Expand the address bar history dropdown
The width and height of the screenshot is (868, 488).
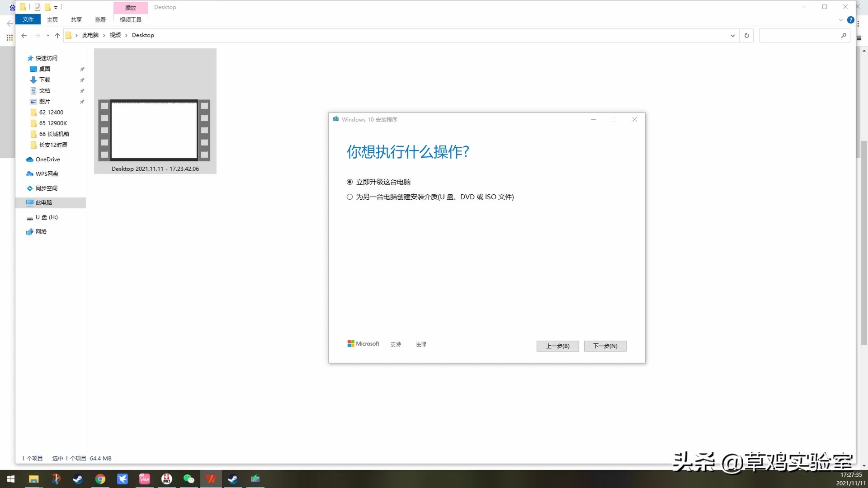pos(732,35)
